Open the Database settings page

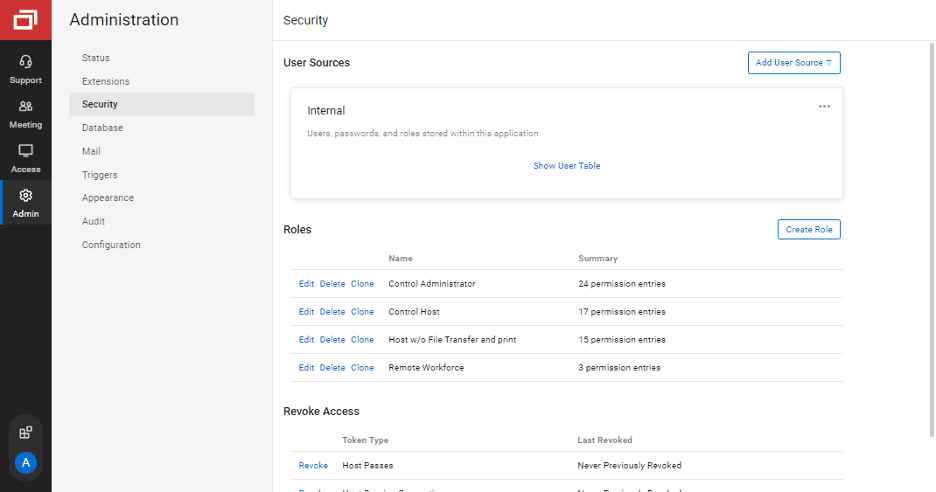pos(102,128)
